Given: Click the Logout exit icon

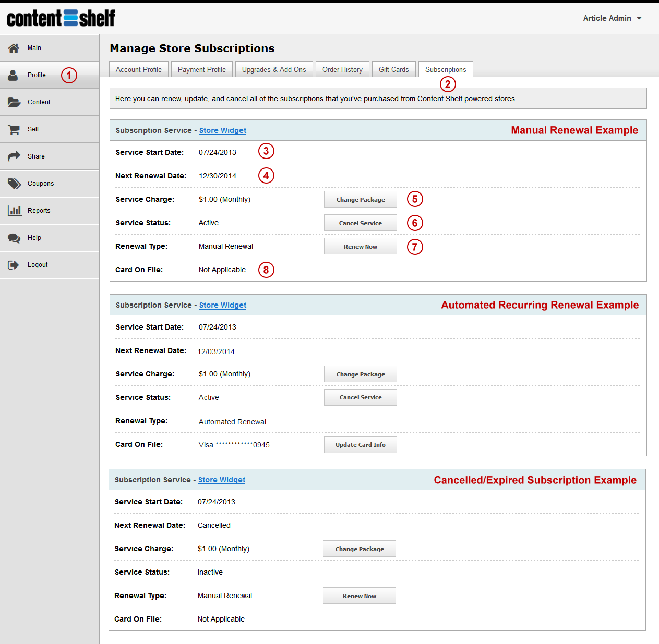Looking at the screenshot, I should (14, 265).
